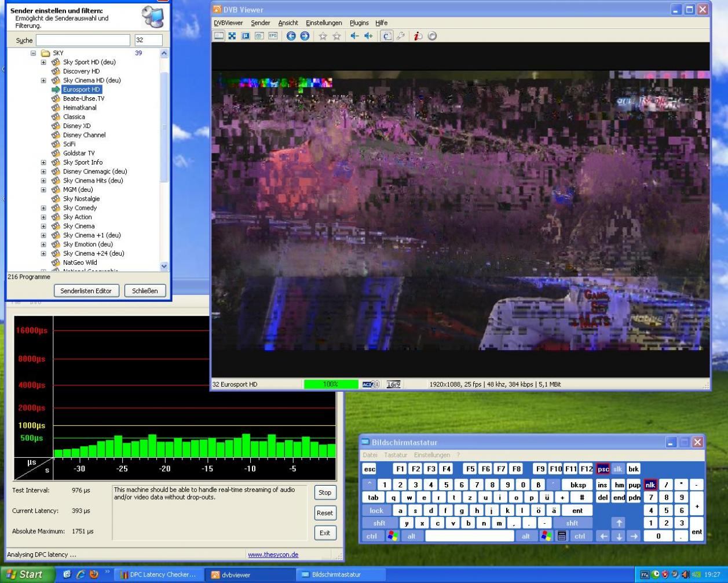Click the red info 'i' toolbar icon

click(x=418, y=36)
